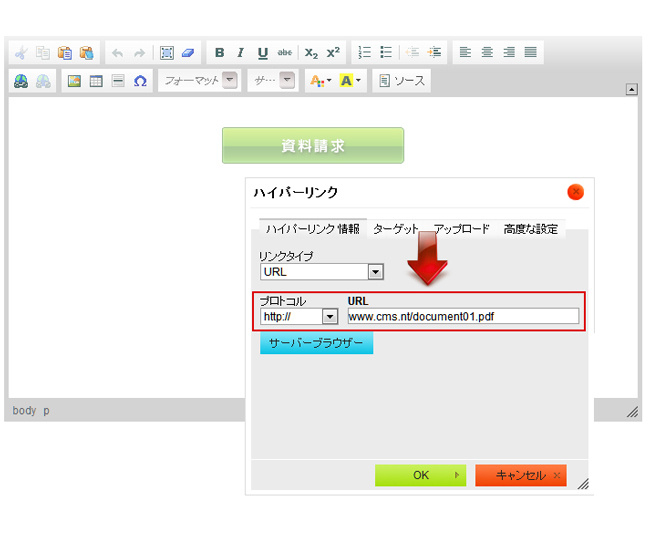The height and width of the screenshot is (547, 650).
Task: Insert an image via toolbar icon
Action: pos(74,81)
